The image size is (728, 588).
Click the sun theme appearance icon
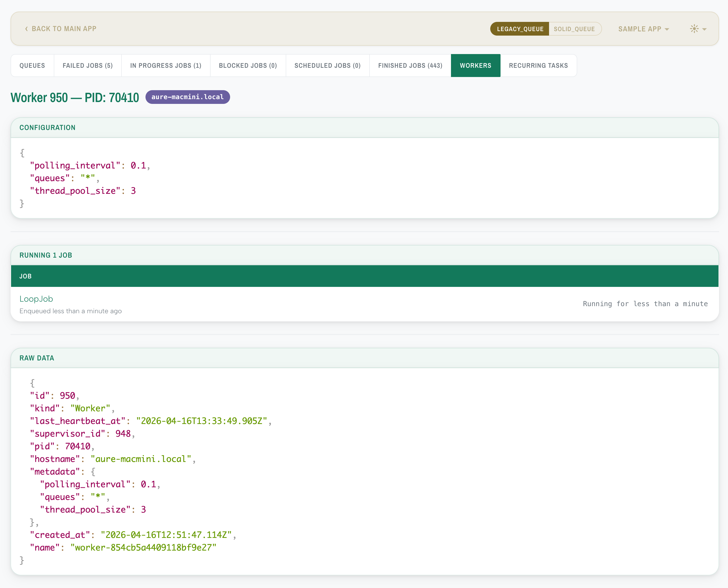point(694,29)
